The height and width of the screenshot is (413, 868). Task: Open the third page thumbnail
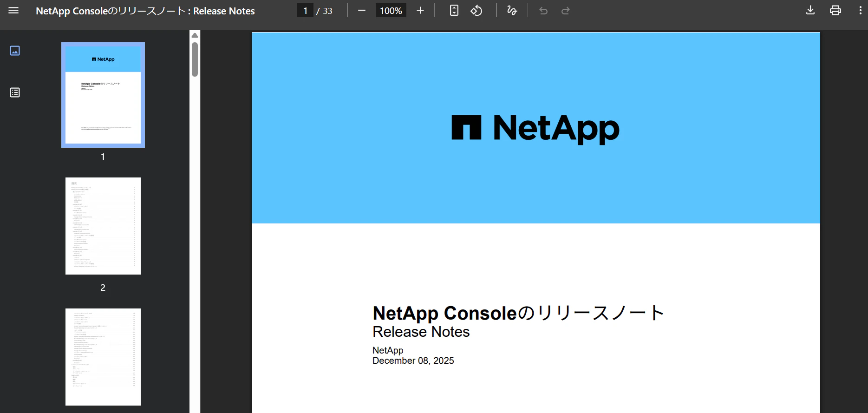(103, 357)
